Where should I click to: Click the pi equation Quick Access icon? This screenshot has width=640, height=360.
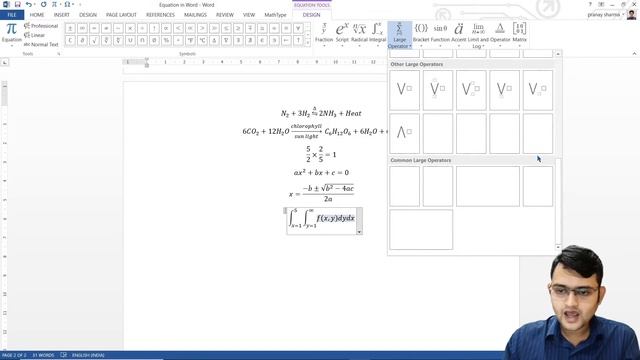[x=54, y=4]
